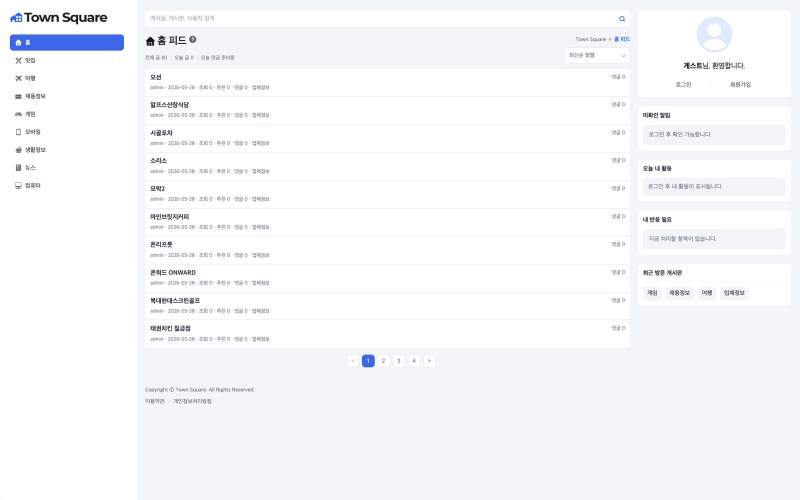The height and width of the screenshot is (500, 800).
Task: Click the newspaper news icon in sidebar
Action: point(18,168)
